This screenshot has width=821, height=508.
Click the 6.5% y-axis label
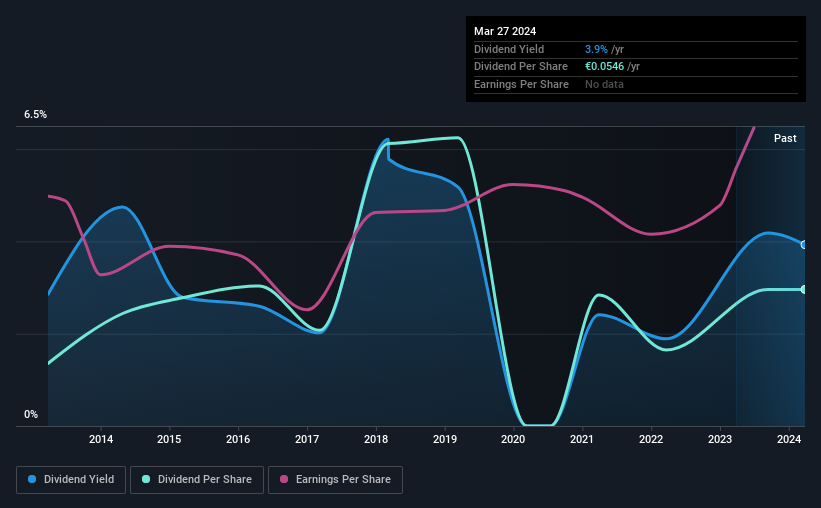(x=36, y=114)
